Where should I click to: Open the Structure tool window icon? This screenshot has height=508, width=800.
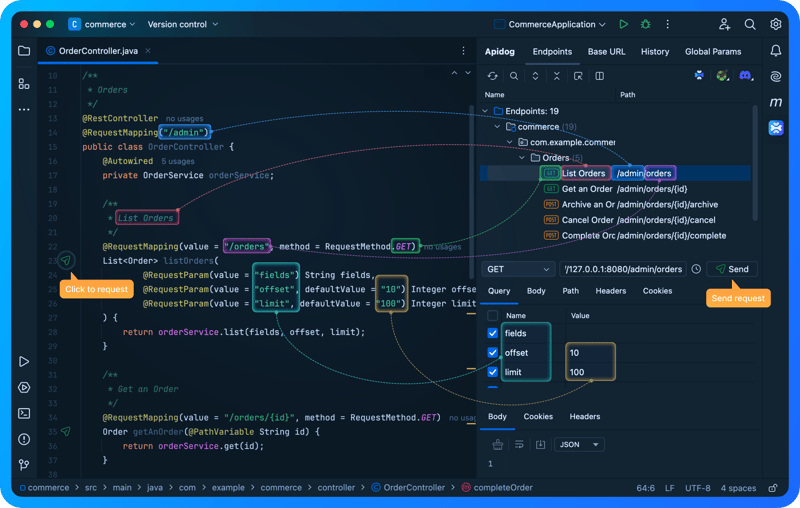(24, 84)
